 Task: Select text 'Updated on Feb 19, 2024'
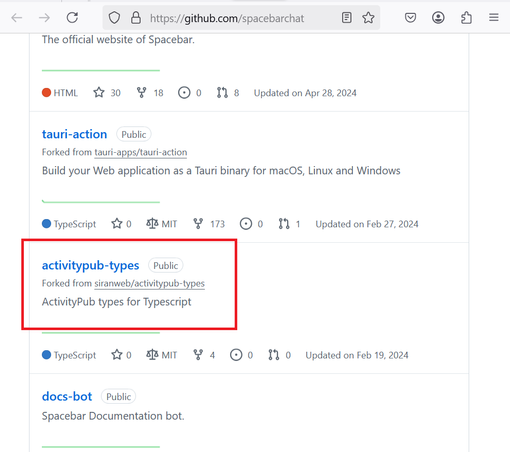coord(357,355)
